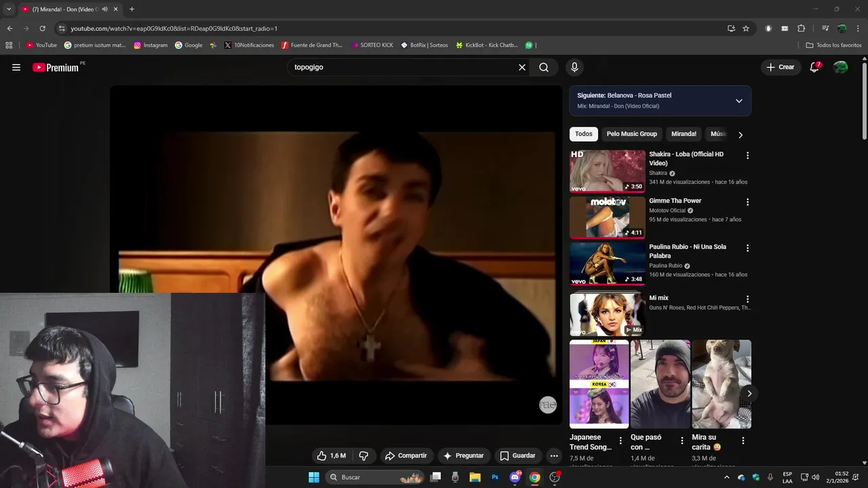Share the video via Compartir
The image size is (868, 488).
point(406,455)
